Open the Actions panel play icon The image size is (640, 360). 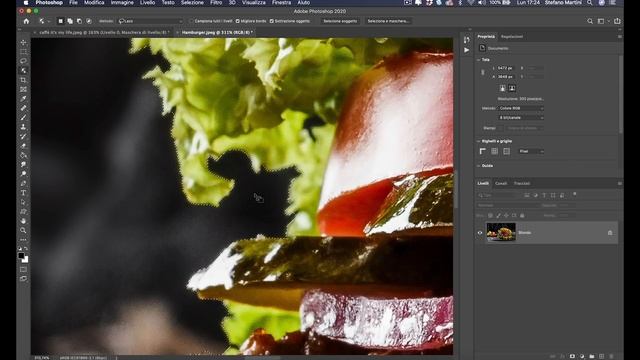pos(467,50)
